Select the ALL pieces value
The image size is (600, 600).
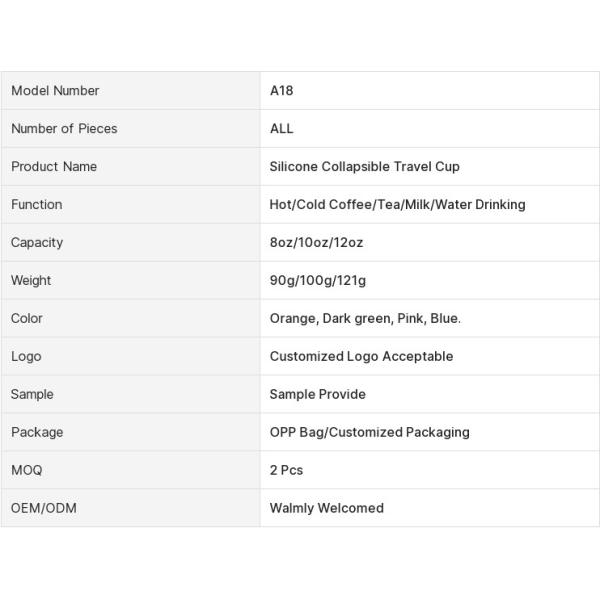click(x=282, y=129)
